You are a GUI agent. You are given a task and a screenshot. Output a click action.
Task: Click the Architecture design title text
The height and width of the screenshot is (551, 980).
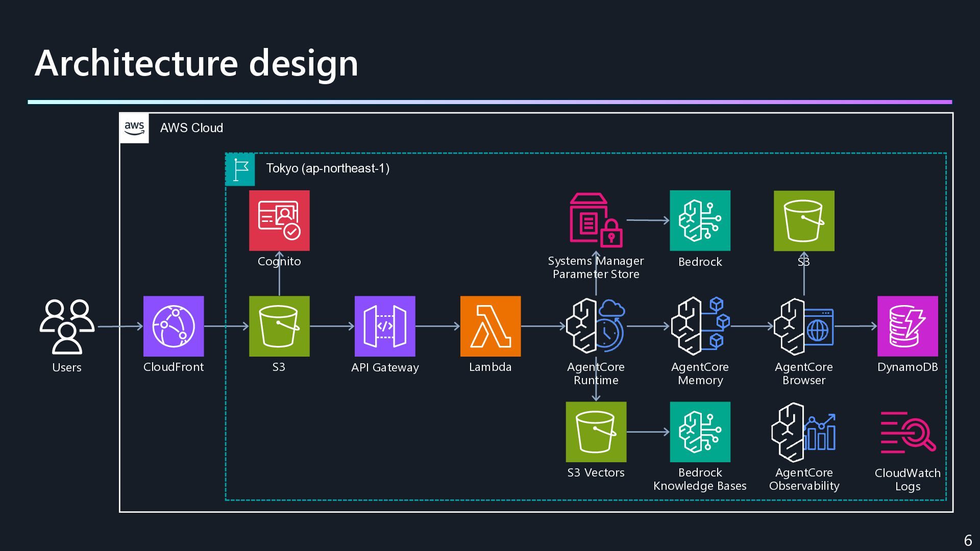tap(197, 63)
